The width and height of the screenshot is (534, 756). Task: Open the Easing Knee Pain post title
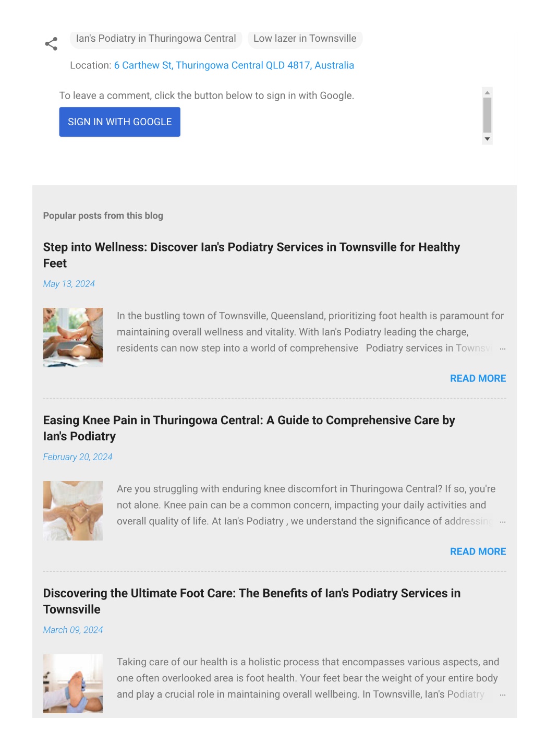pyautogui.click(x=249, y=428)
